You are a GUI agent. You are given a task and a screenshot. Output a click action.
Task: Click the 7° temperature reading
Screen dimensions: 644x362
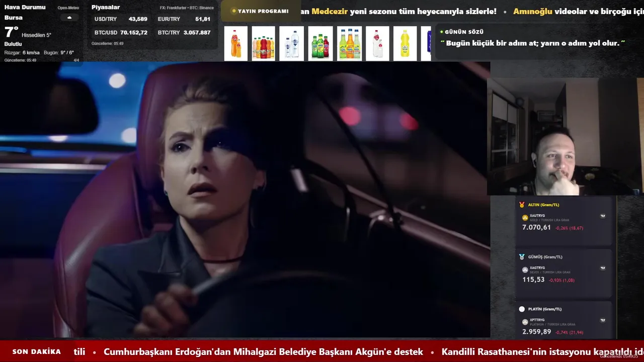point(11,33)
